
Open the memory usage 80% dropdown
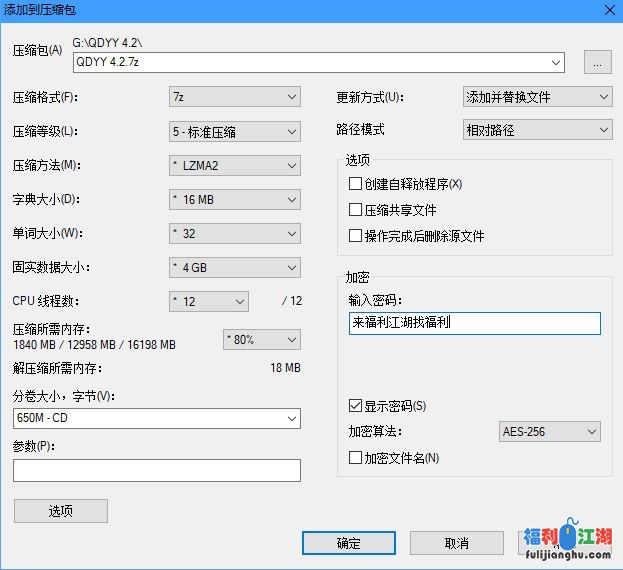(261, 339)
